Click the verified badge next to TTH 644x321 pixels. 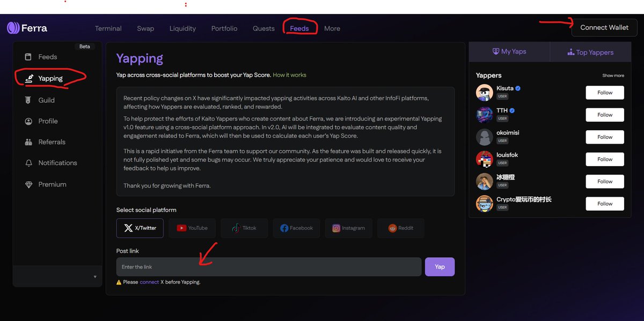click(513, 110)
